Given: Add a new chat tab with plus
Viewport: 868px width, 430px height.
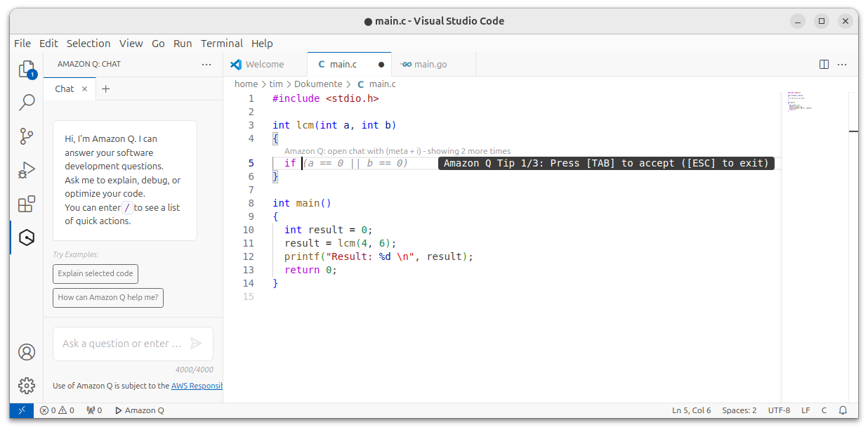Looking at the screenshot, I should pyautogui.click(x=106, y=89).
